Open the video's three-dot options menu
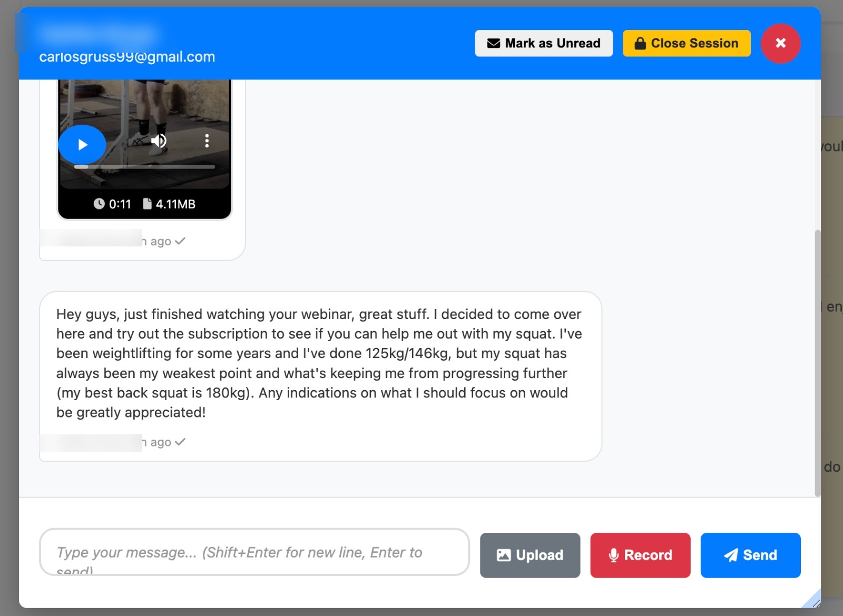This screenshot has height=616, width=843. tap(207, 141)
